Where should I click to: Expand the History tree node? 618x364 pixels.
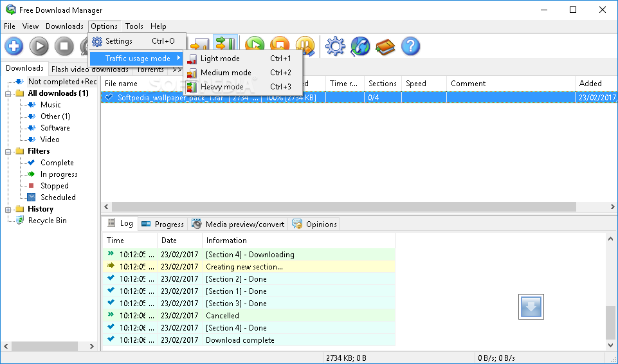[8, 210]
